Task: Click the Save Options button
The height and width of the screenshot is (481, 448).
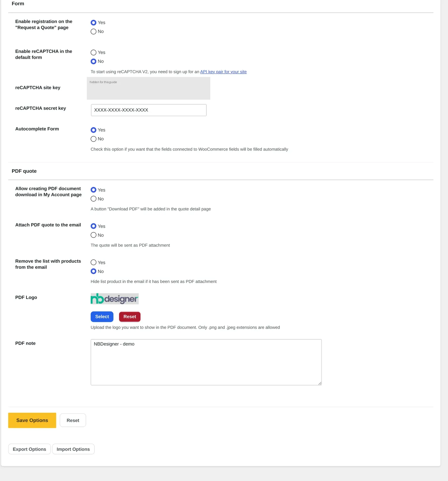Action: 32,420
